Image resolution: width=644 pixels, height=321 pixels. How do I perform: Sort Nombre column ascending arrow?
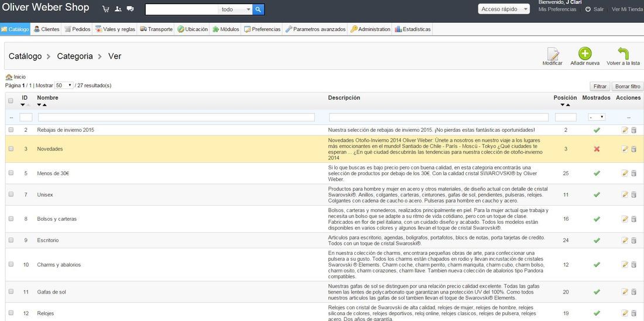click(44, 105)
